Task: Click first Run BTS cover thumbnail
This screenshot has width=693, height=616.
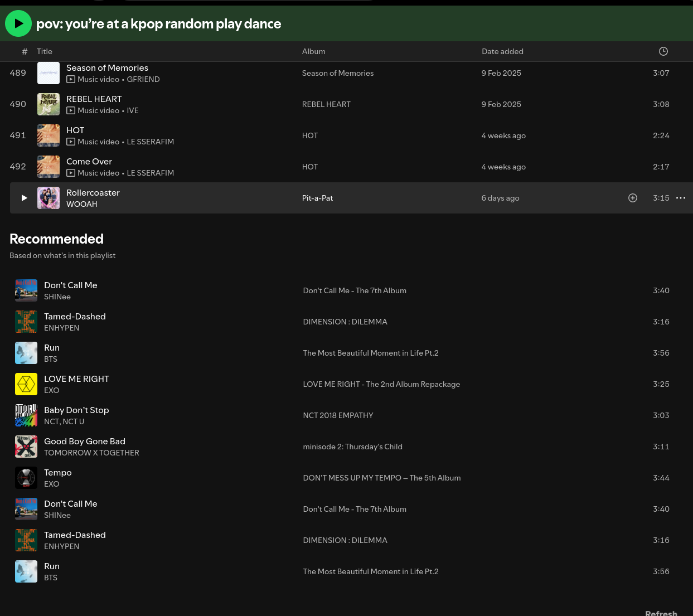Action: click(x=26, y=353)
